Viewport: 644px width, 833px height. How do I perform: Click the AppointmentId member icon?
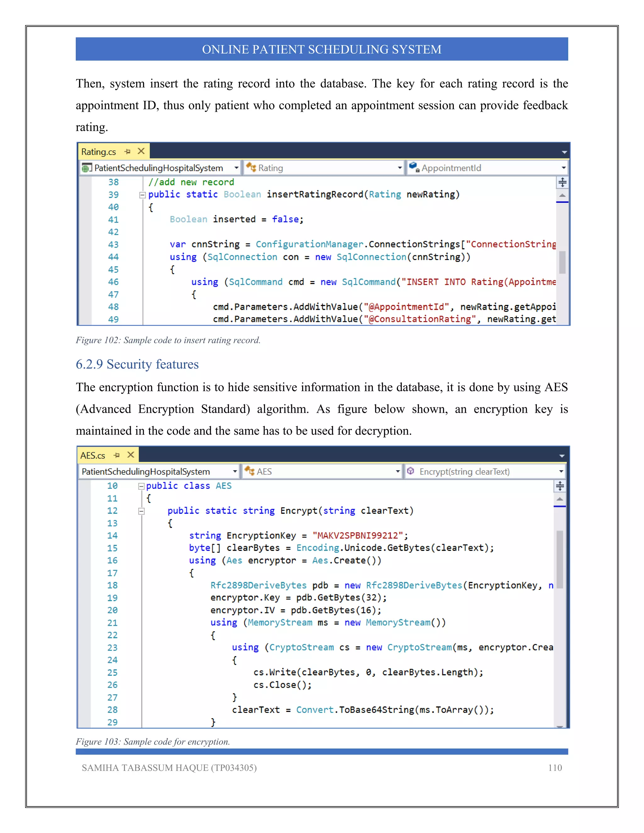(414, 167)
